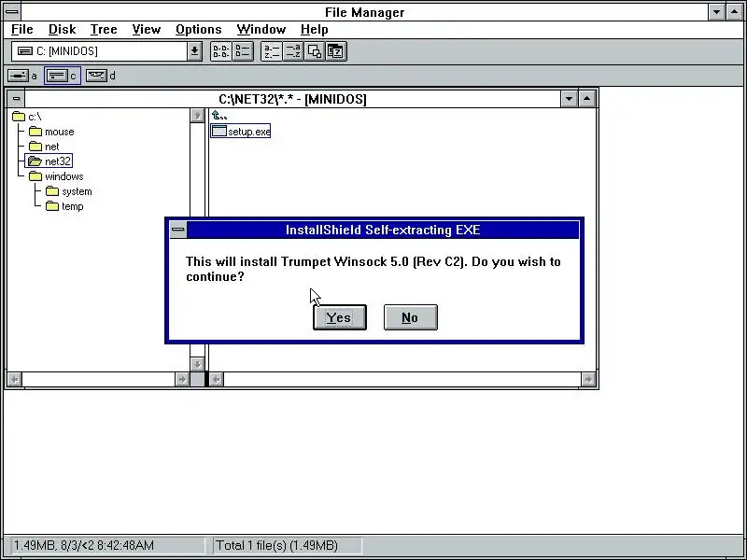747x560 pixels.
Task: Click tree pane scroll right arrow
Action: tap(182, 380)
